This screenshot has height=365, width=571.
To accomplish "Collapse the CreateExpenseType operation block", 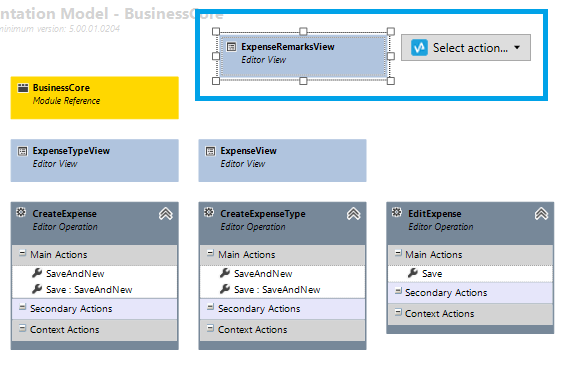I will pyautogui.click(x=354, y=214).
